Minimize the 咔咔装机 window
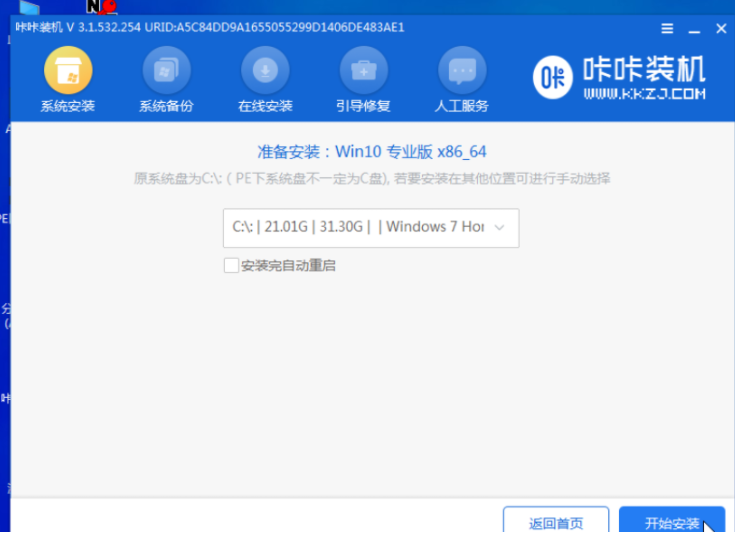Screen dimensions: 735x535 tap(694, 30)
